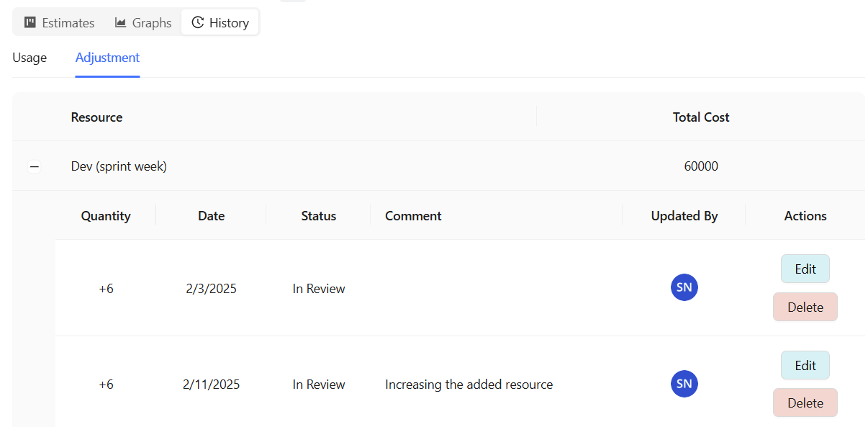Select the Adjustment tab
Viewport: 868px width, 427px height.
click(107, 58)
